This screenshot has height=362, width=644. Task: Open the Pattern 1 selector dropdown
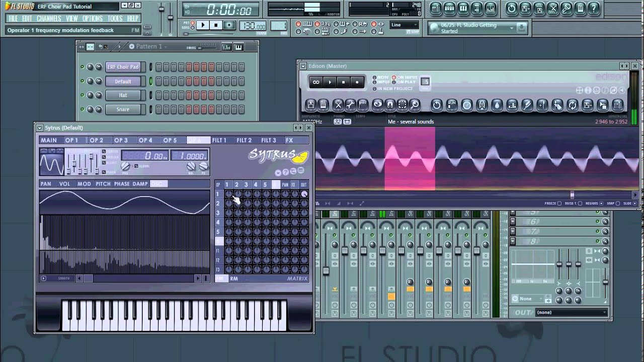[x=149, y=47]
